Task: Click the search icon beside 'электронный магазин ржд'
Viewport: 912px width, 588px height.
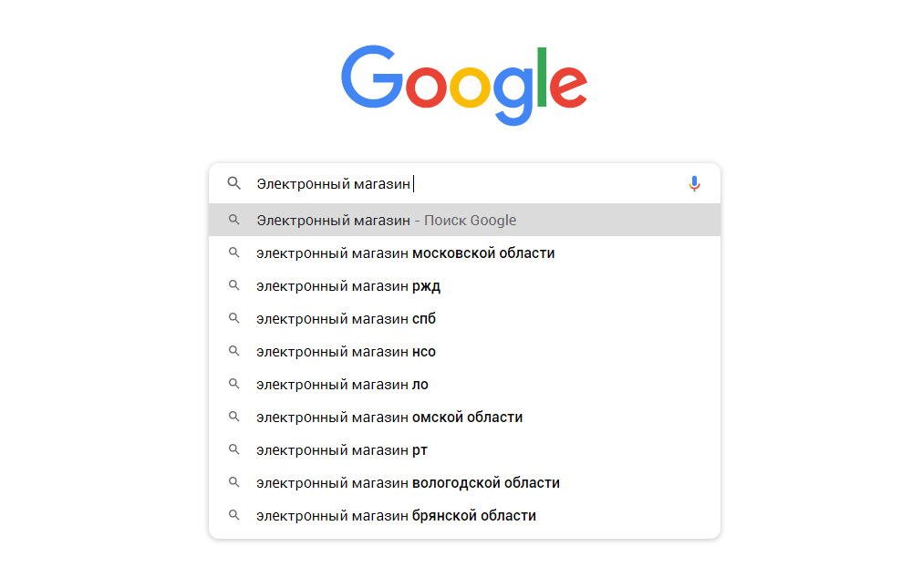Action: (234, 285)
